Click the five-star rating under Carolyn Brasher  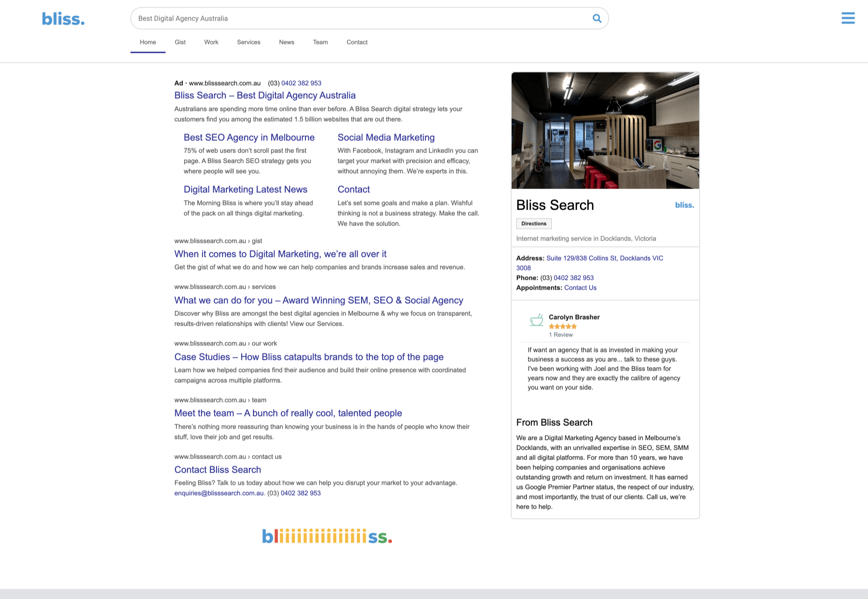(x=563, y=326)
